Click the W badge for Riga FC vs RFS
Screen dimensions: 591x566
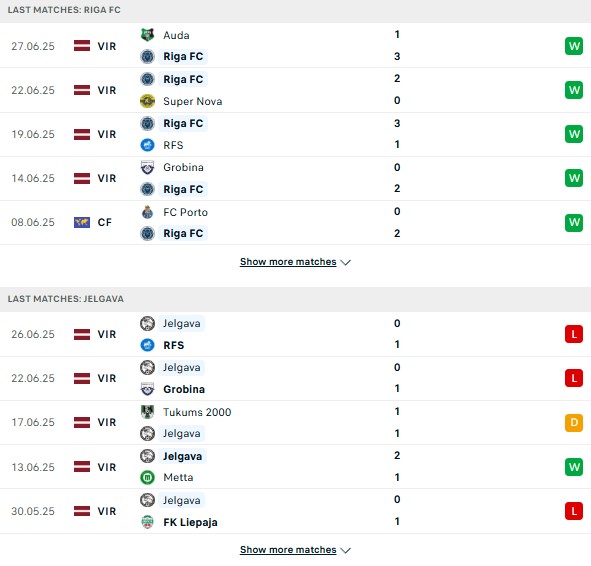[x=574, y=134]
